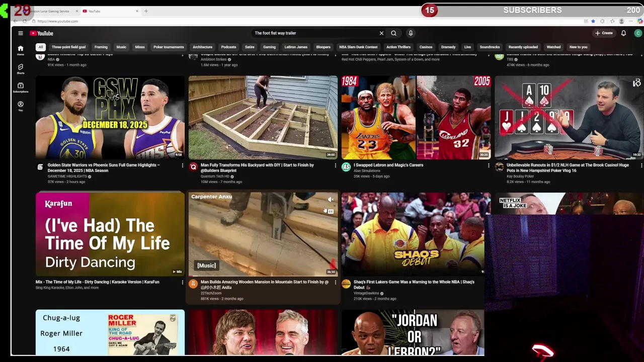Image resolution: width=644 pixels, height=362 pixels.
Task: Select the Dramedy chip
Action: [448, 47]
